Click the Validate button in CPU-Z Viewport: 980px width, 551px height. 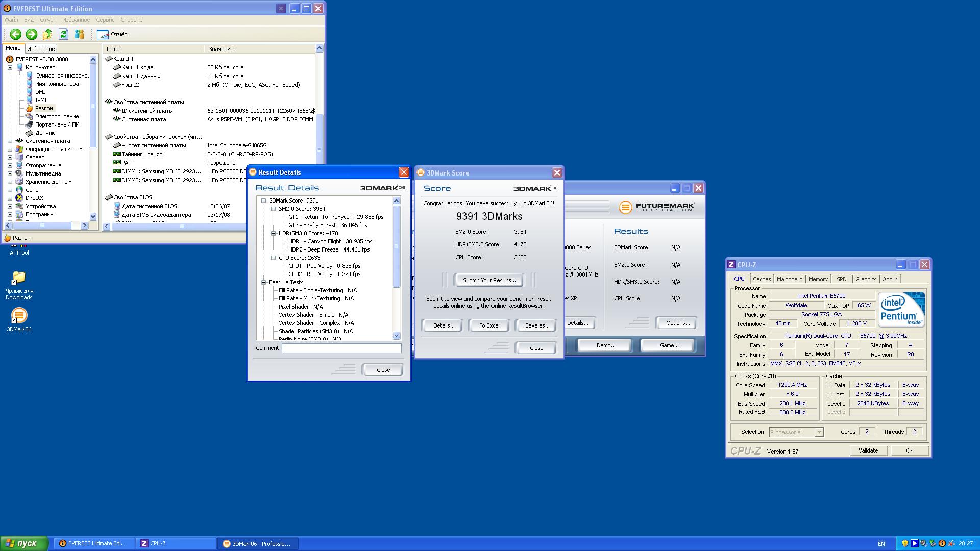(868, 450)
